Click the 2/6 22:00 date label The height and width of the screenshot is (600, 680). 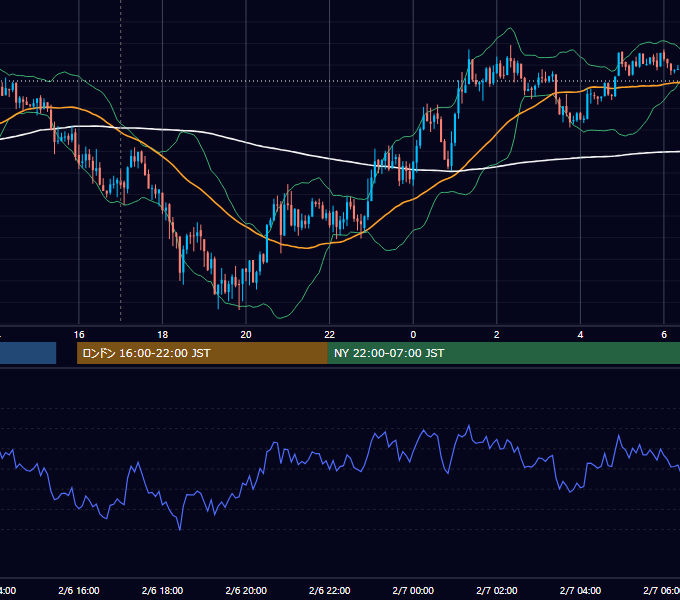pos(330,590)
